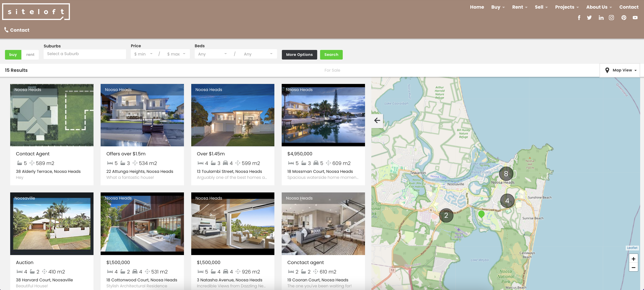
Task: Click the More Options button
Action: coord(299,55)
